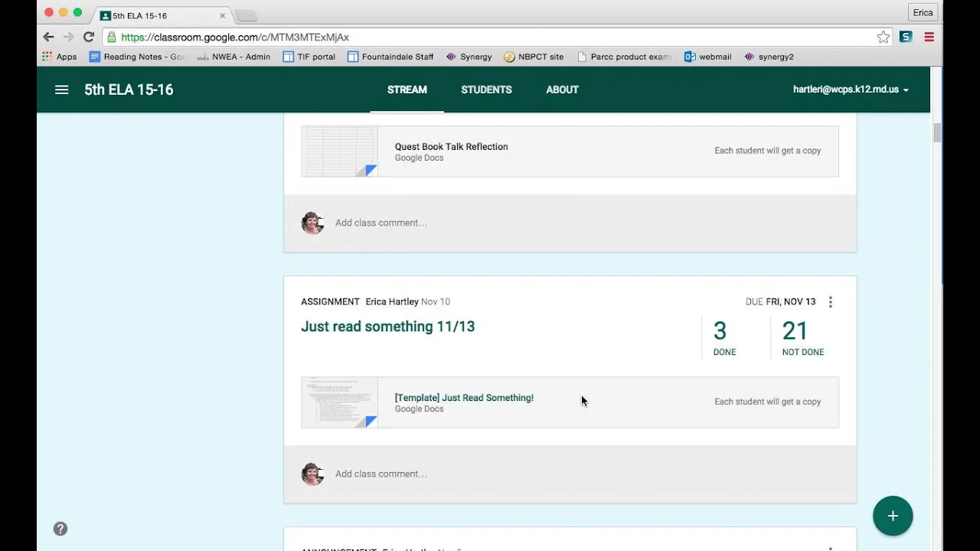Click avatar beside Just read something comment box
This screenshot has width=980, height=551.
[x=312, y=474]
